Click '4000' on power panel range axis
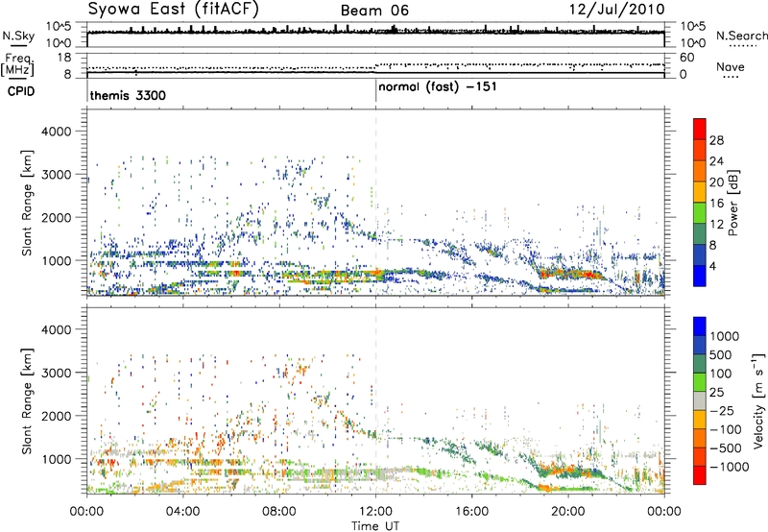 point(56,132)
